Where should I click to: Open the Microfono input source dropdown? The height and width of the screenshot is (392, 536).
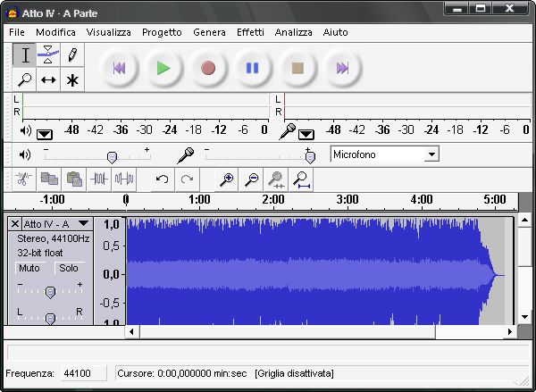[x=431, y=154]
